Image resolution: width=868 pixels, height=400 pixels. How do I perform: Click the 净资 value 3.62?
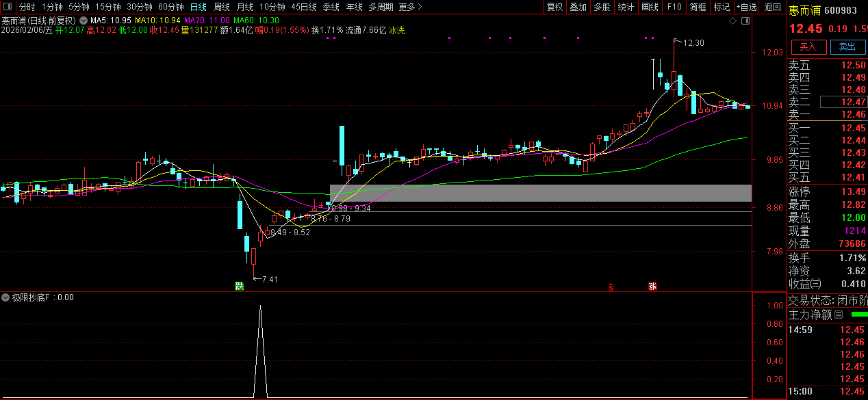(x=856, y=271)
